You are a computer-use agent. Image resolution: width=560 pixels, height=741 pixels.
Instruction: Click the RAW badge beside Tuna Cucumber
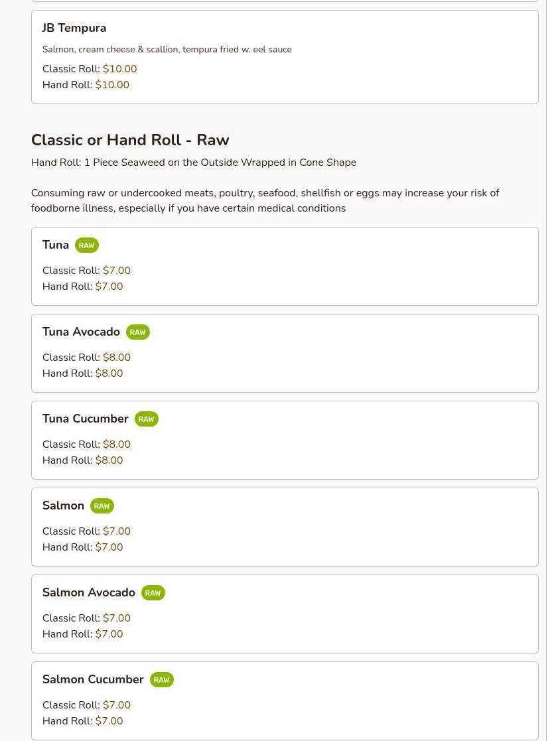click(x=146, y=419)
